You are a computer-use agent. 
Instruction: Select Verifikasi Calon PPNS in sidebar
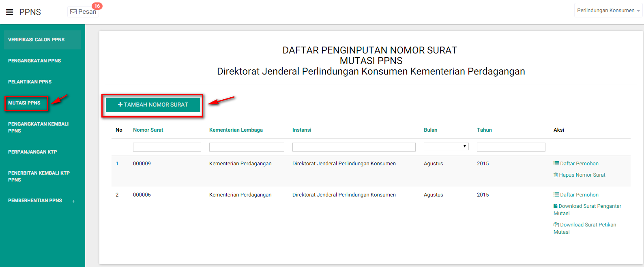(x=36, y=40)
